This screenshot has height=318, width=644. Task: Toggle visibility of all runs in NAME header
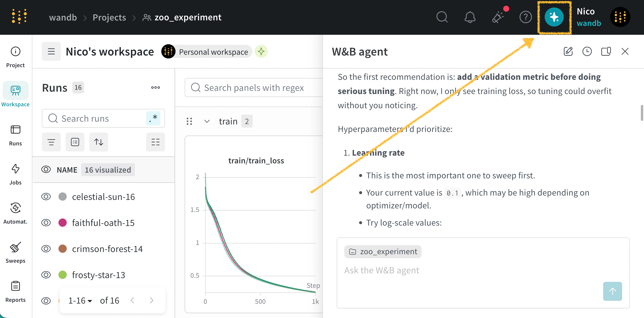pos(46,170)
